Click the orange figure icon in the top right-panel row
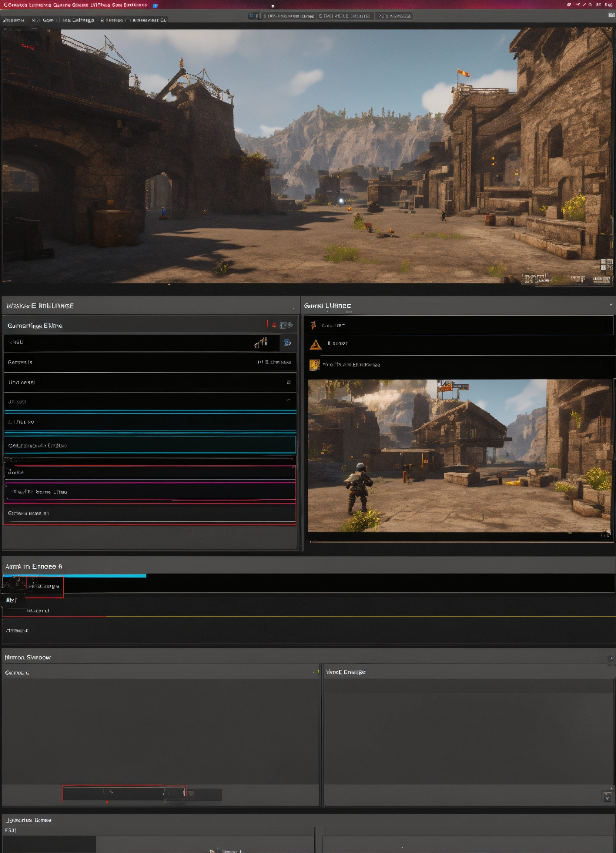 click(313, 325)
